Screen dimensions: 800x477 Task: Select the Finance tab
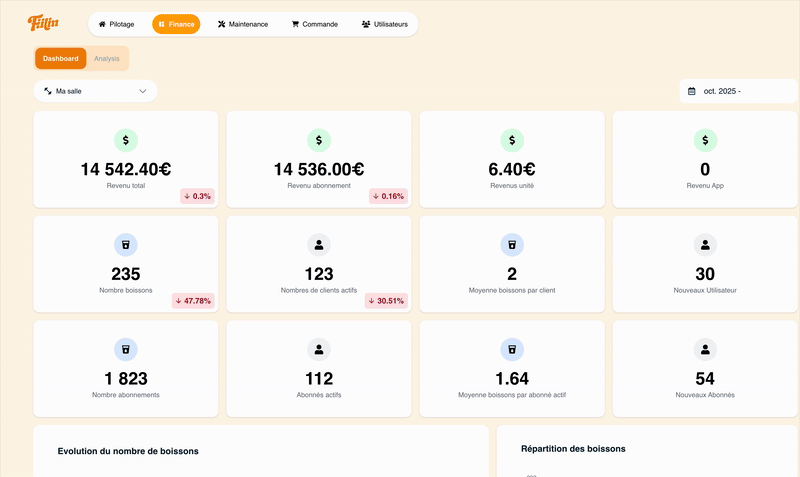(x=176, y=24)
